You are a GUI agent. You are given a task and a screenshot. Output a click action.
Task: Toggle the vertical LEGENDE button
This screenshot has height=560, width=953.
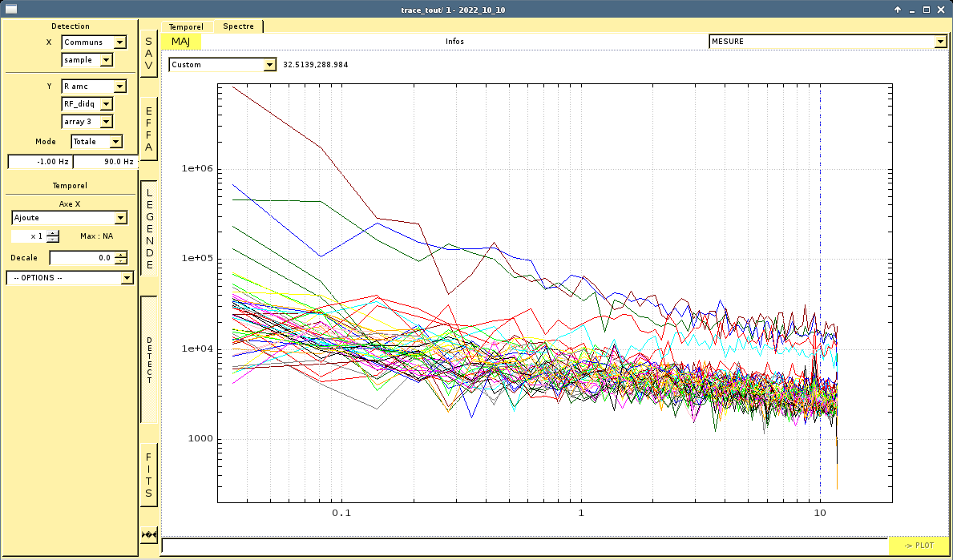pos(149,228)
